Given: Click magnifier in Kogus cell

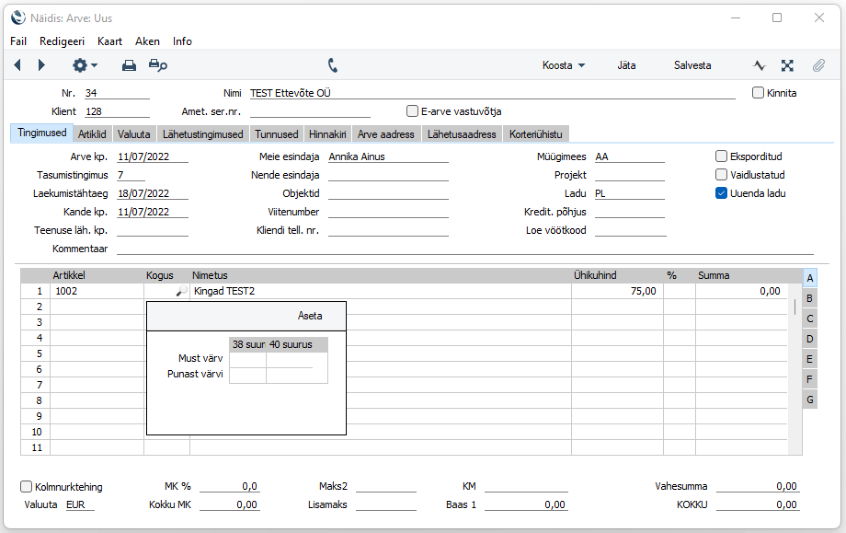Looking at the screenshot, I should coord(181,291).
